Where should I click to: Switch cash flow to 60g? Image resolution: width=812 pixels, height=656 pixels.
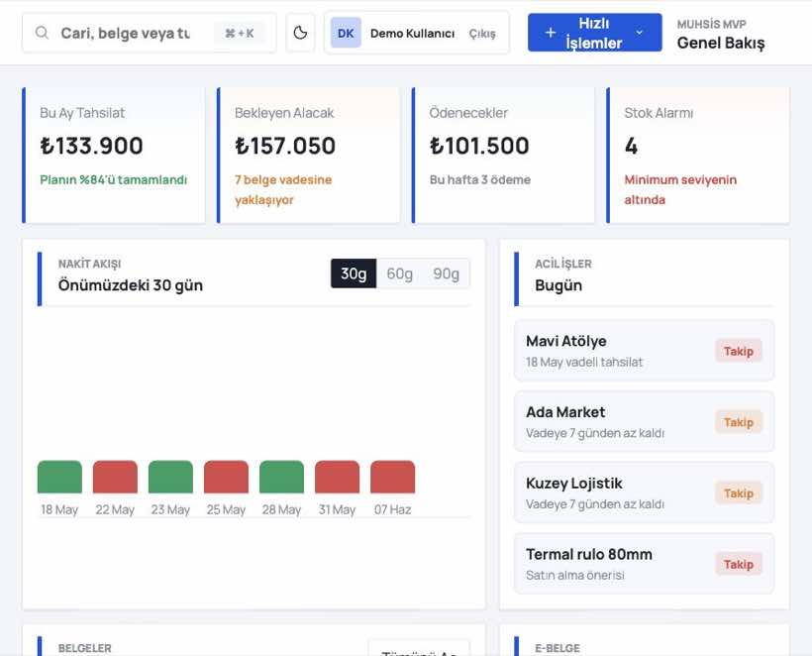tap(399, 273)
